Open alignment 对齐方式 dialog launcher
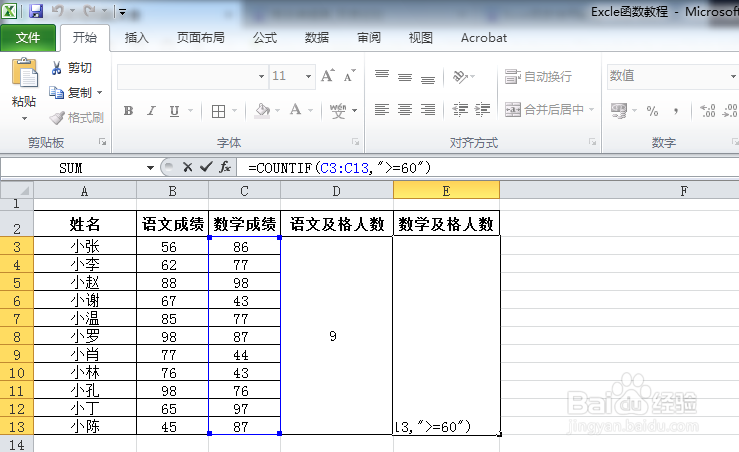739x452 pixels. [592, 142]
